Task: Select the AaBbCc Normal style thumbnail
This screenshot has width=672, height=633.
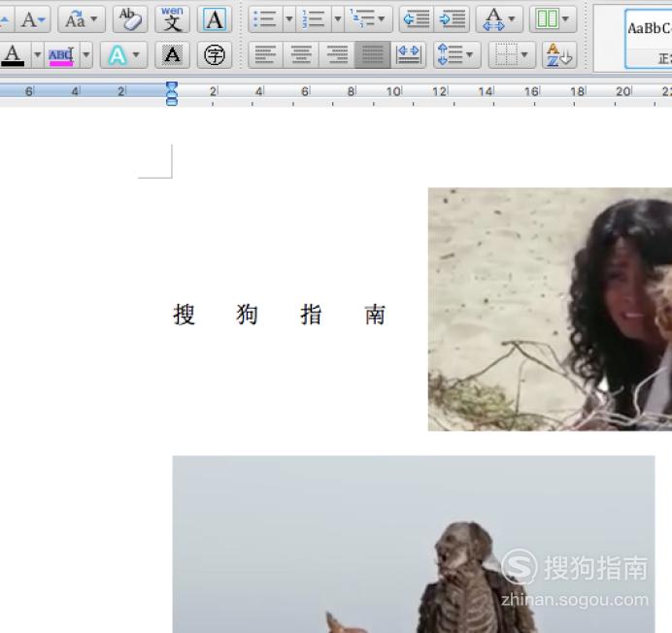Action: (649, 39)
